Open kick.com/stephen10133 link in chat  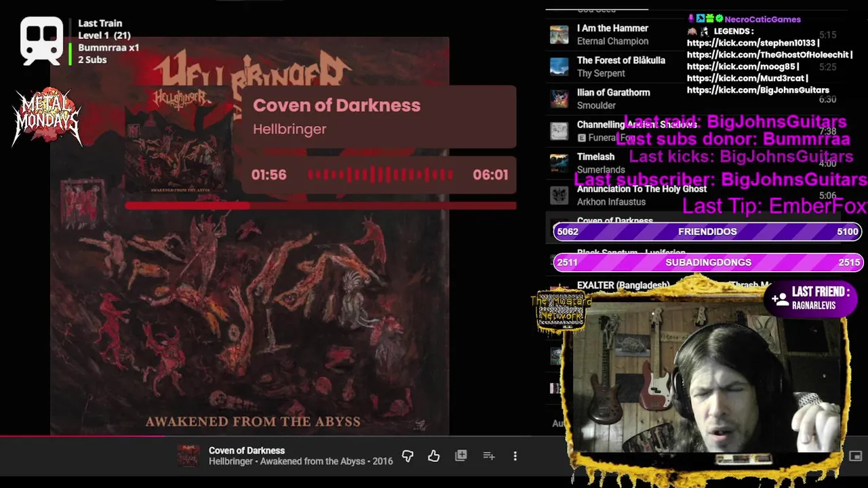click(751, 43)
